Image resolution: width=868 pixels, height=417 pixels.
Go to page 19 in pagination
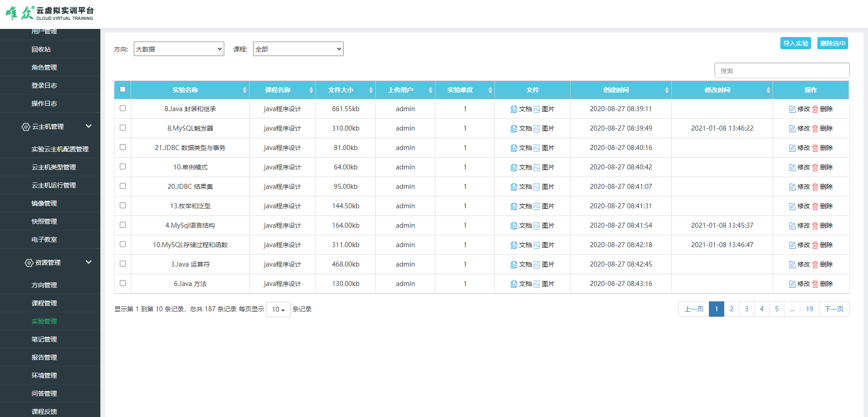pos(809,309)
